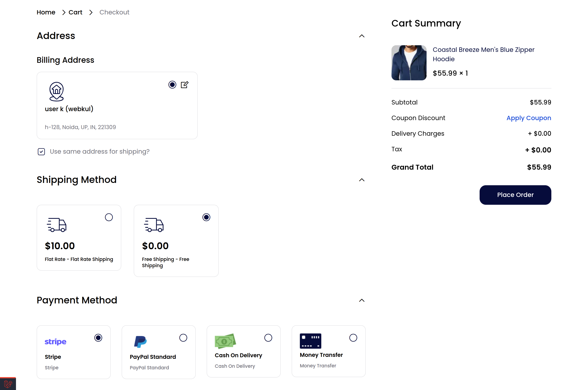Select Cash On Delivery radio button

(268, 338)
